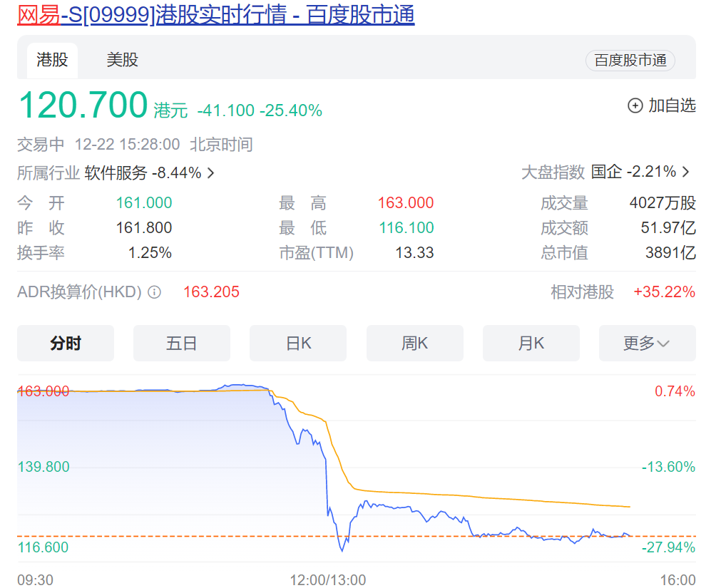Click the info icon beside ADR换算价(HKD)
This screenshot has width=716, height=588.
(154, 292)
